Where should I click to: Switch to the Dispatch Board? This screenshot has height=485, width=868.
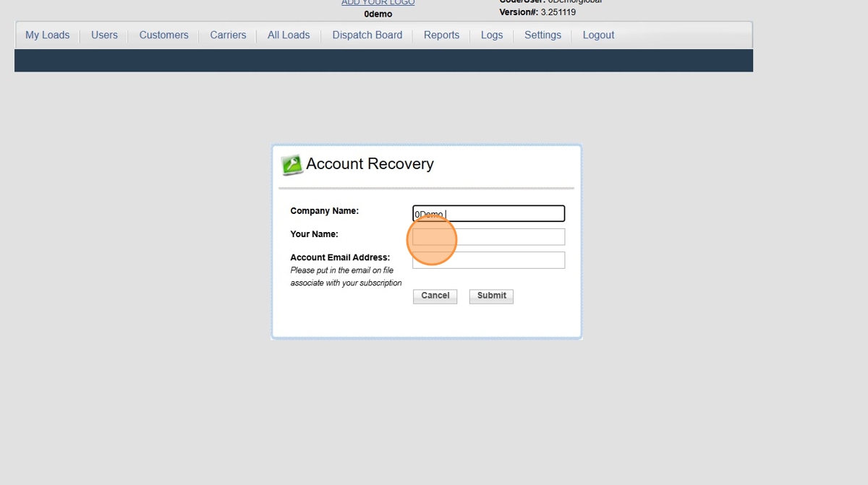click(x=367, y=35)
